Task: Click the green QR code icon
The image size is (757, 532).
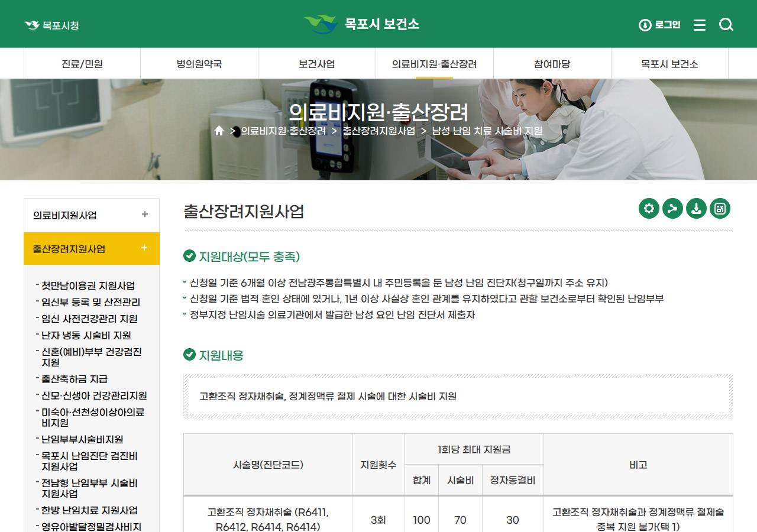Action: 720,208
